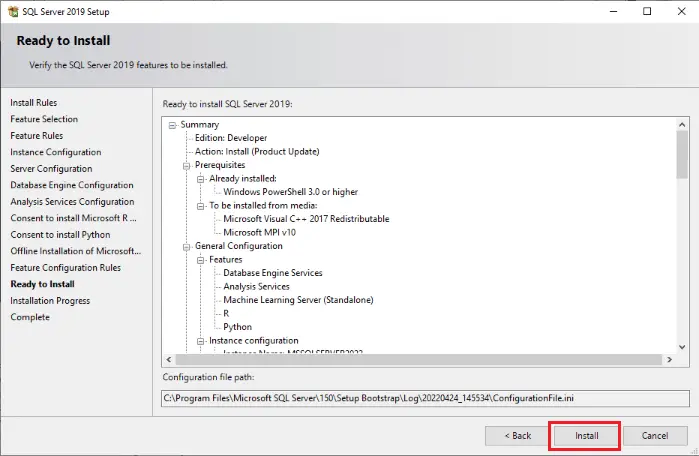Viewport: 699px width, 456px height.
Task: Select the 'Features' label
Action: coord(226,259)
